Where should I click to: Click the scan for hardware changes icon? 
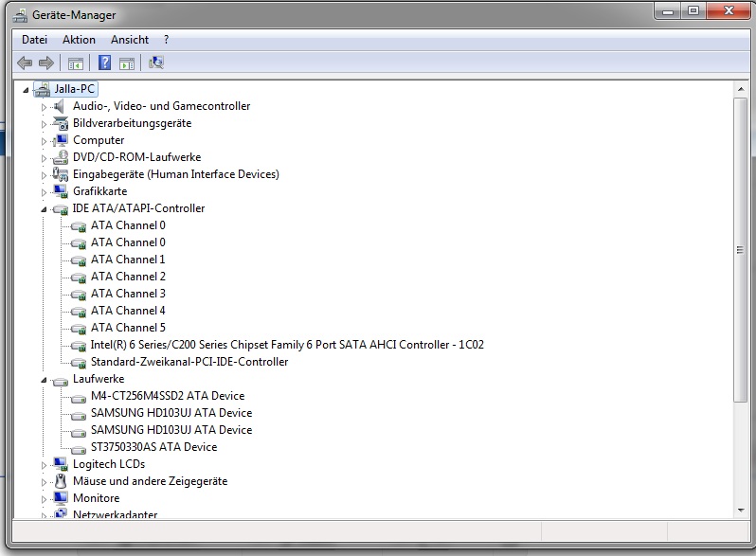point(156,63)
